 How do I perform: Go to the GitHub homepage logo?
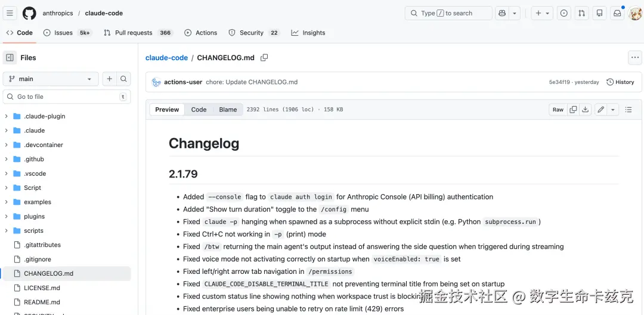[x=29, y=13]
